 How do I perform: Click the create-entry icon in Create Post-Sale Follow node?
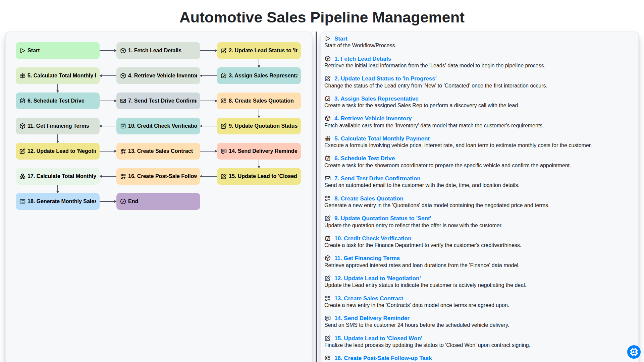click(123, 176)
